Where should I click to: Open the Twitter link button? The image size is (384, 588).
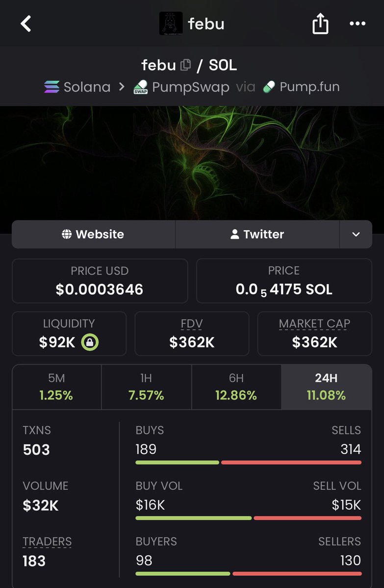[x=257, y=234]
